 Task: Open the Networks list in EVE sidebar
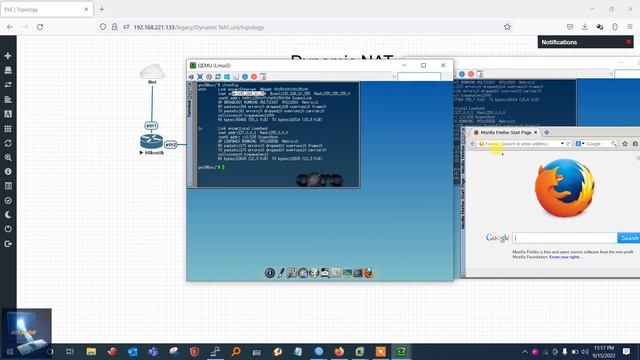tap(8, 84)
